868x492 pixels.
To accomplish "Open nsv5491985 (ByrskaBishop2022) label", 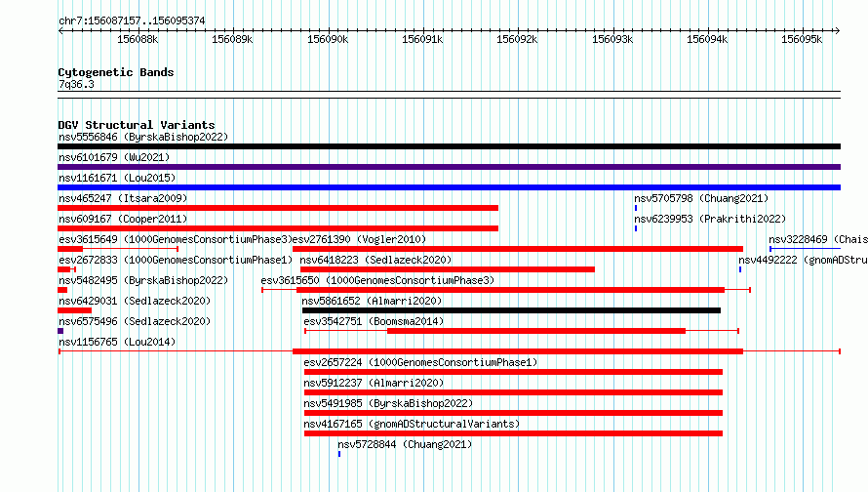I will (388, 403).
